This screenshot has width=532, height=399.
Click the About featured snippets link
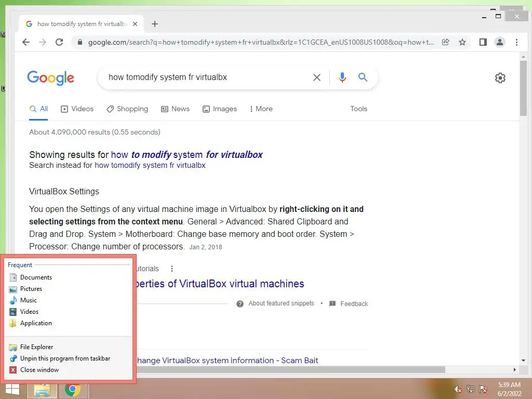281,303
